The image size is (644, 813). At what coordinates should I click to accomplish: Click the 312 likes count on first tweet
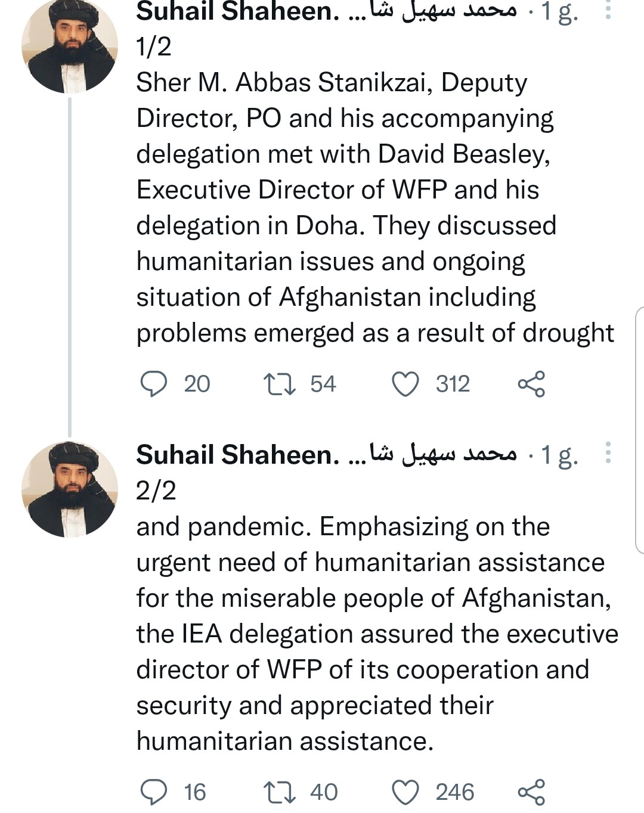point(453,384)
